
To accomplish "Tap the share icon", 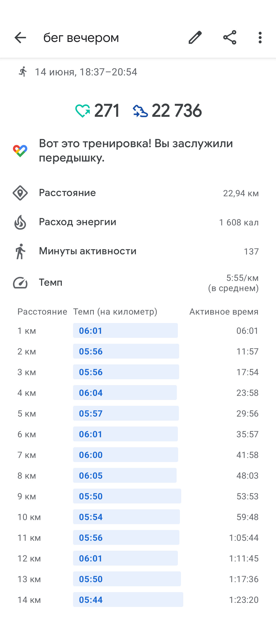I will [x=230, y=38].
